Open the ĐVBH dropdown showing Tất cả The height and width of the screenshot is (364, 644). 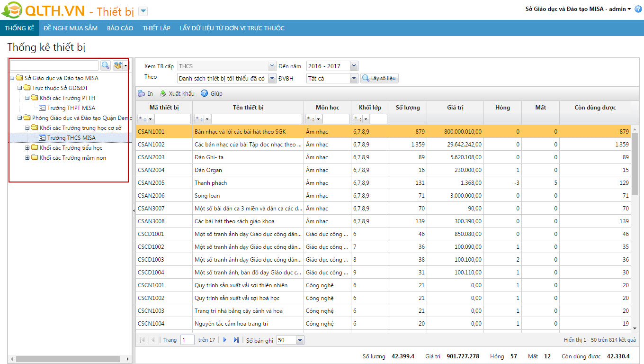(x=354, y=78)
